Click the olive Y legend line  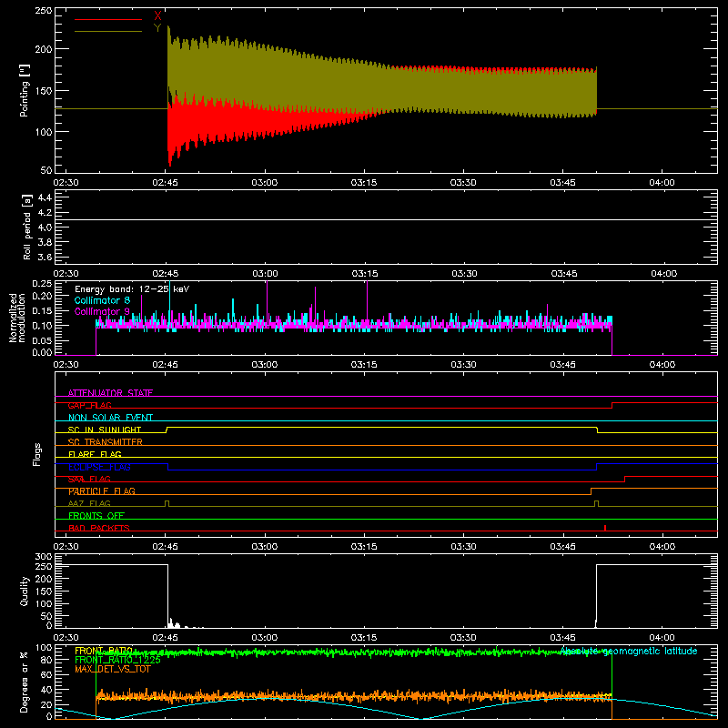107,31
